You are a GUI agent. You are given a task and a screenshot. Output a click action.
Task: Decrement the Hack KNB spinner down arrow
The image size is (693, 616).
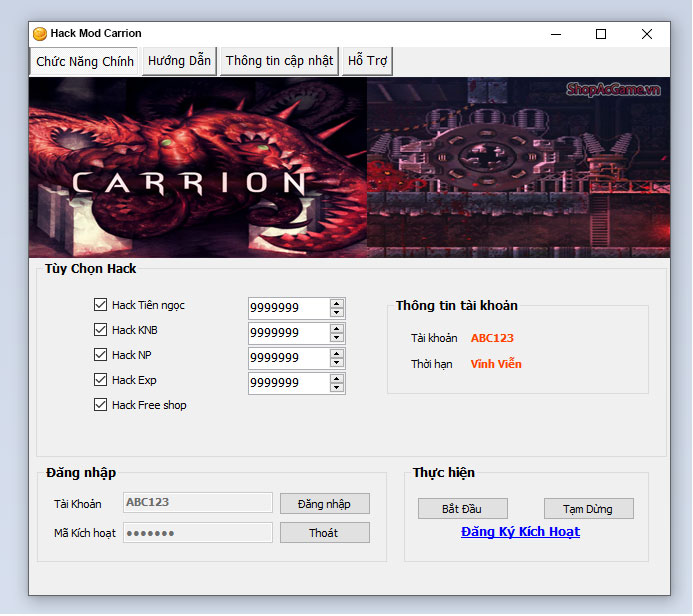337,338
